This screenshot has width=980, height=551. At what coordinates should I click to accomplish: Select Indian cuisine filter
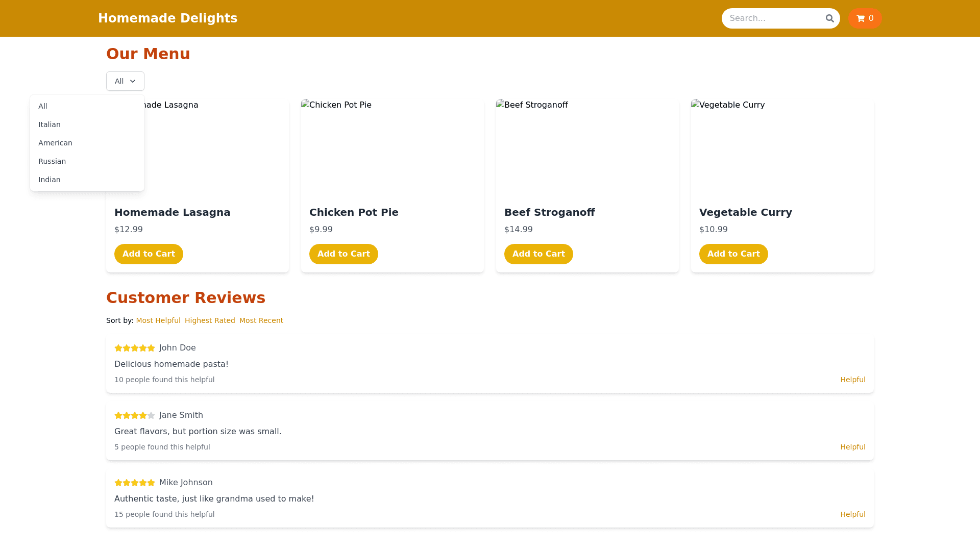coord(50,180)
